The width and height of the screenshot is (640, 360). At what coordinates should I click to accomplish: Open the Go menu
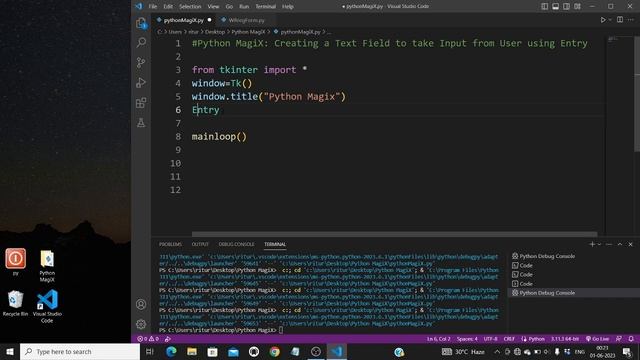pos(229,6)
